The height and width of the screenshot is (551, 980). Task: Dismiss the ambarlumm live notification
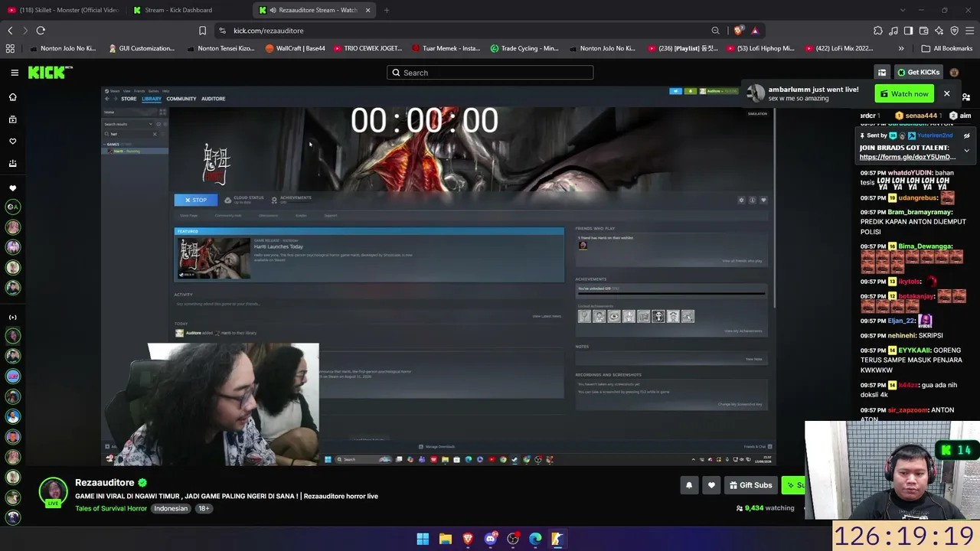946,93
